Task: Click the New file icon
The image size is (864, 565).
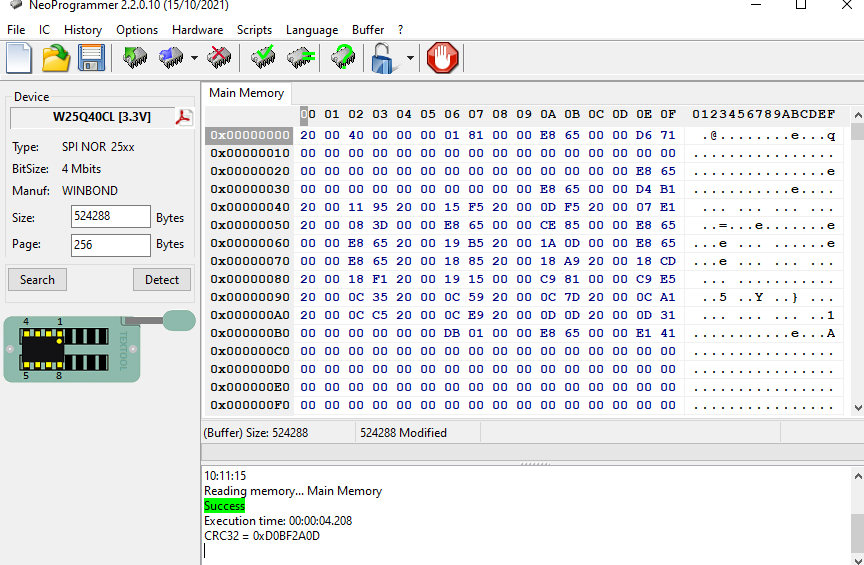Action: pyautogui.click(x=19, y=59)
